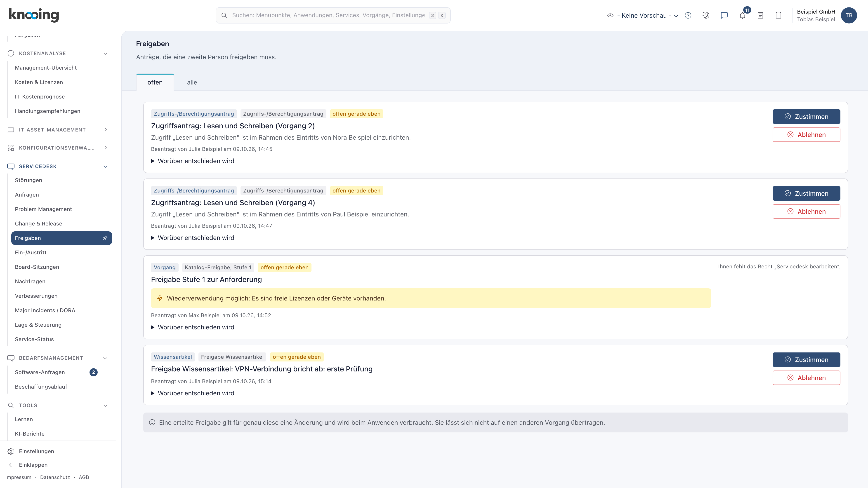Click the IT-Asset-Management laptop icon
This screenshot has width=868, height=488.
coord(11,130)
